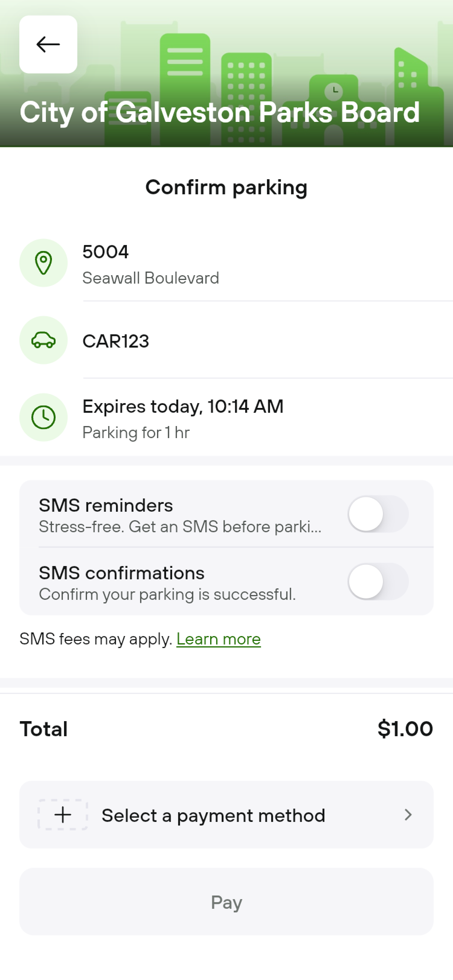The height and width of the screenshot is (980, 453).
Task: Click the plus icon for payment method
Action: point(63,815)
